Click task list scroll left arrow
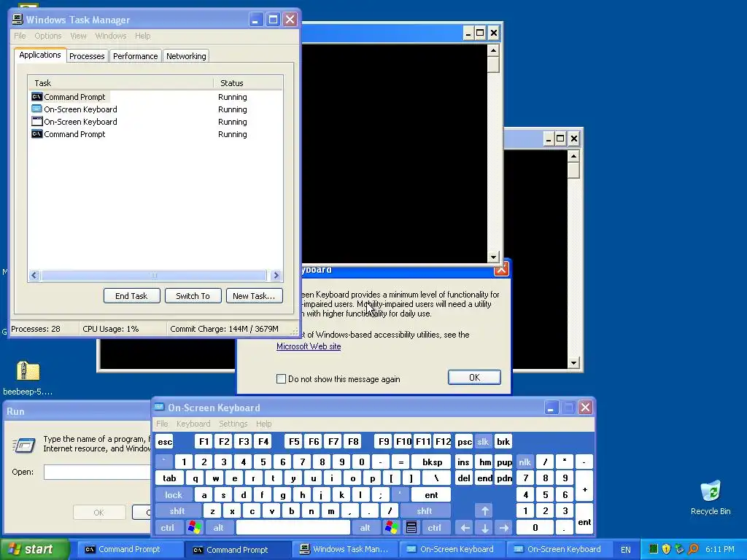Viewport: 747px width, 560px height. pos(34,275)
